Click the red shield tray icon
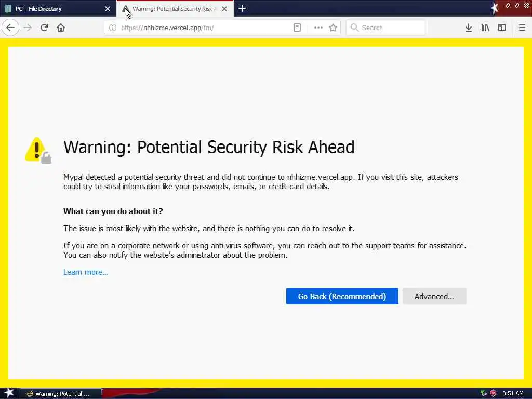 pos(493,393)
